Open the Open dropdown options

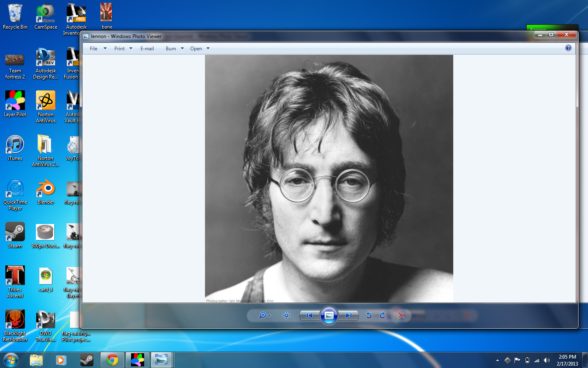(x=207, y=48)
